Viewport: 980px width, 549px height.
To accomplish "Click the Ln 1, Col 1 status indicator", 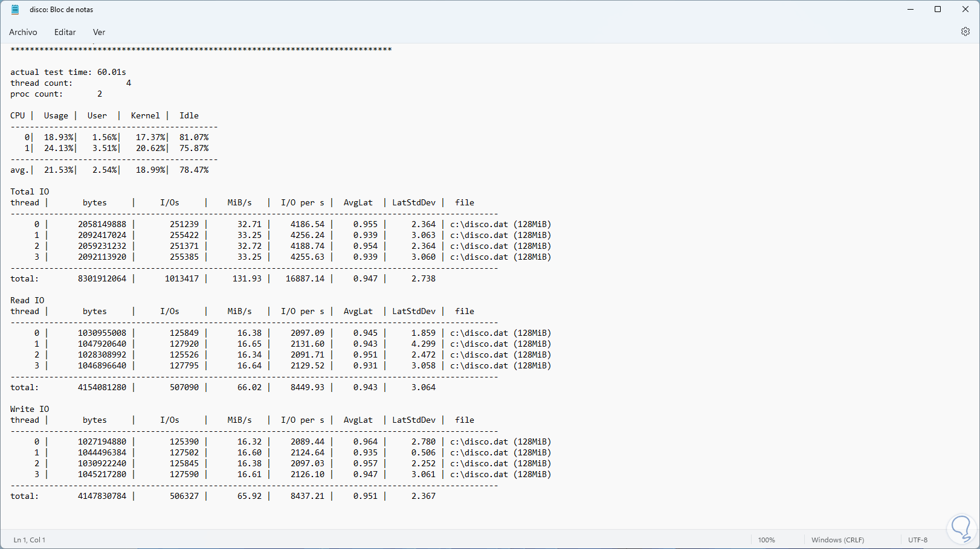I will point(30,540).
